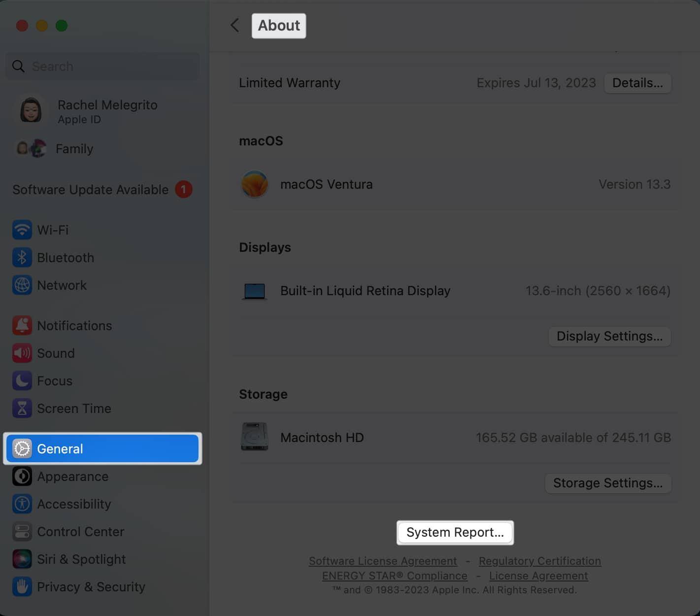The image size is (700, 616).
Task: Click the Wi-Fi icon in sidebar
Action: pyautogui.click(x=22, y=230)
